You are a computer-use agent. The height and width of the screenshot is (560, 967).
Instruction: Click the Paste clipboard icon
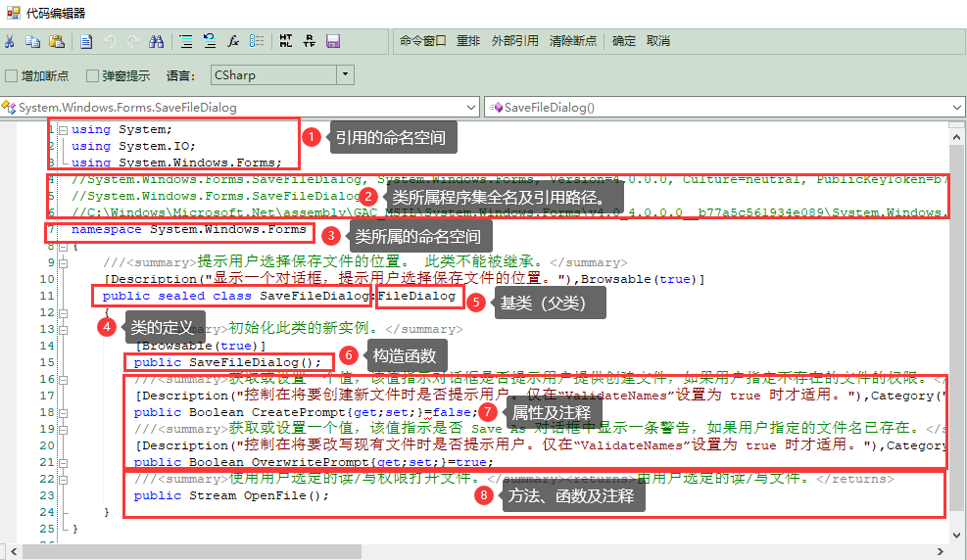tap(57, 41)
